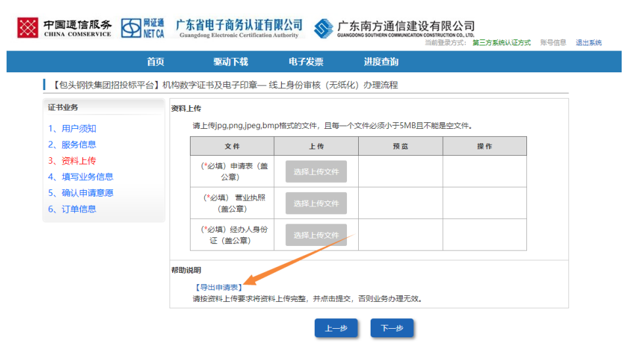Open step 2、服务信息 in the sidebar
This screenshot has height=359, width=644.
point(72,145)
